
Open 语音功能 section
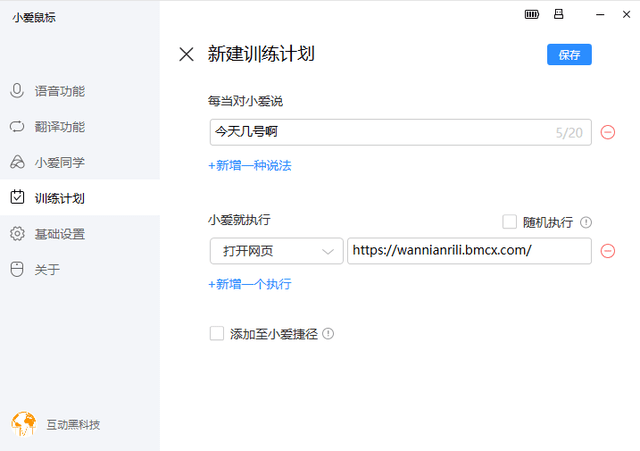coord(80,91)
